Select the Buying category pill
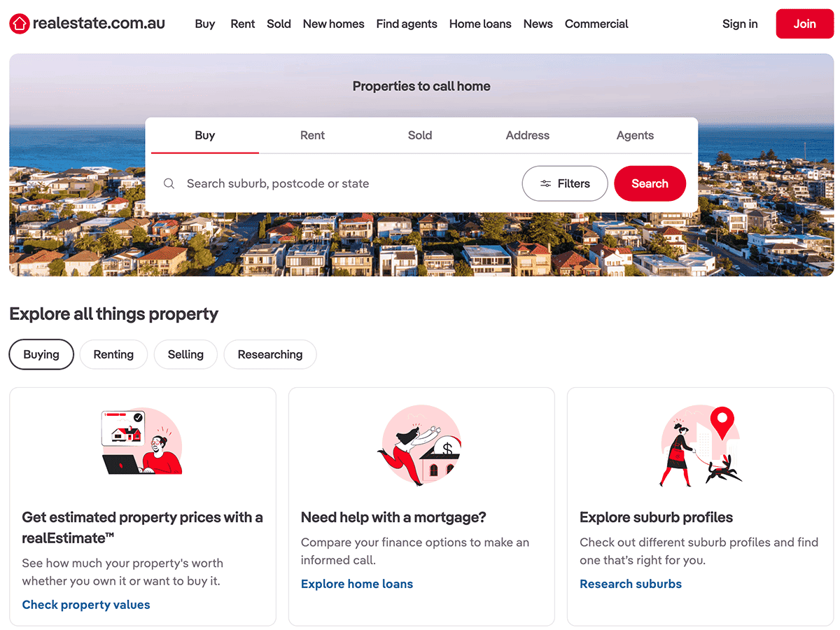 pos(41,354)
